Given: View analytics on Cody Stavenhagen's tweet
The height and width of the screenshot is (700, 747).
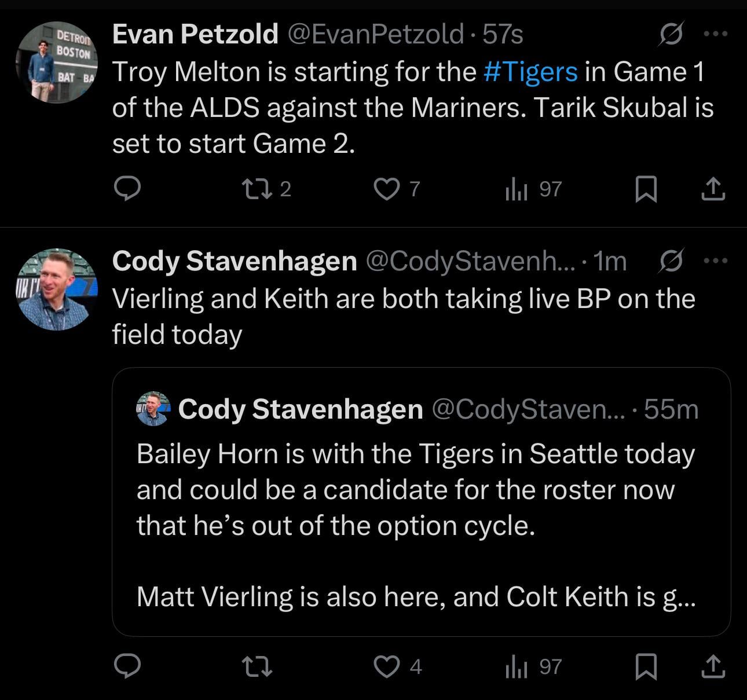Looking at the screenshot, I should tap(516, 666).
